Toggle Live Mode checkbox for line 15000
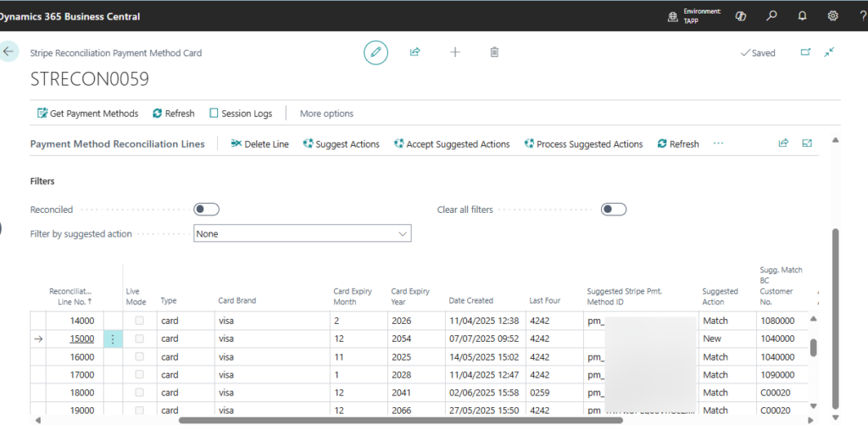Image resolution: width=868 pixels, height=425 pixels. pos(140,338)
